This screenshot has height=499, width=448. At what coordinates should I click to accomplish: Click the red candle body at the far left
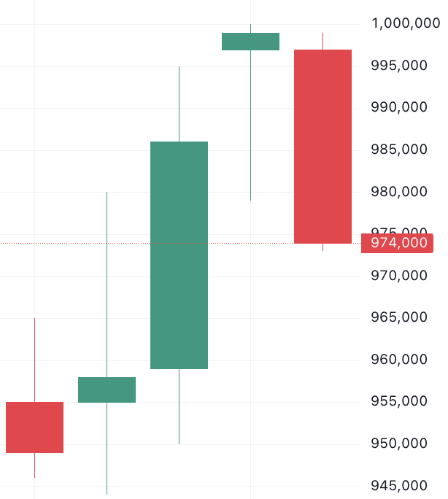tap(34, 427)
